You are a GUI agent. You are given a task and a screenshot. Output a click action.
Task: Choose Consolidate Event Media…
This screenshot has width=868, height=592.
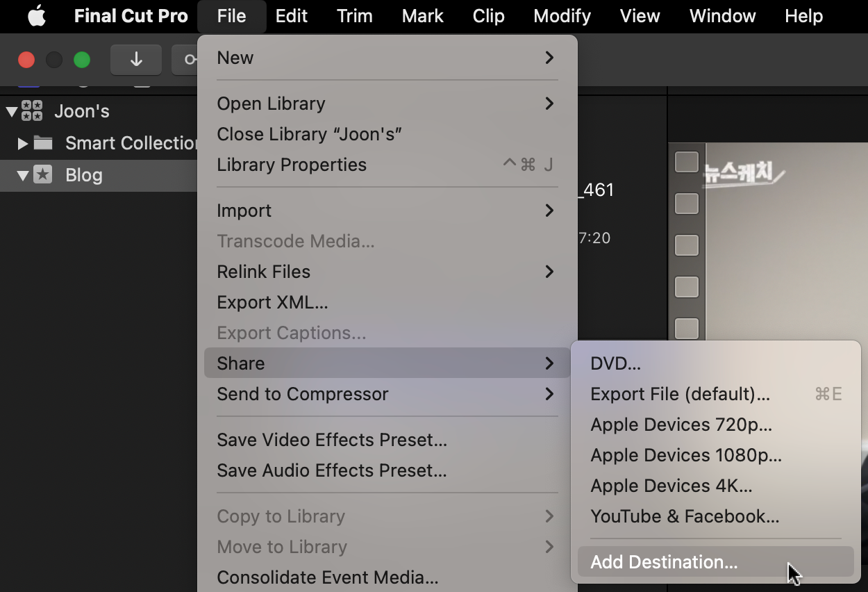[x=387, y=577]
